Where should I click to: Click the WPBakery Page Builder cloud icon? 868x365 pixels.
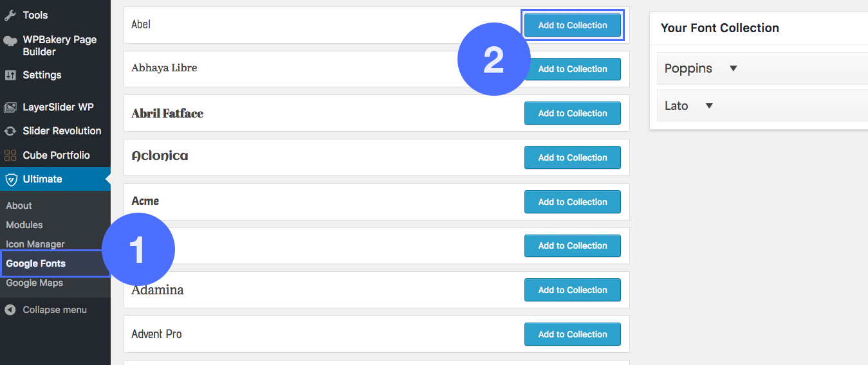pyautogui.click(x=10, y=41)
